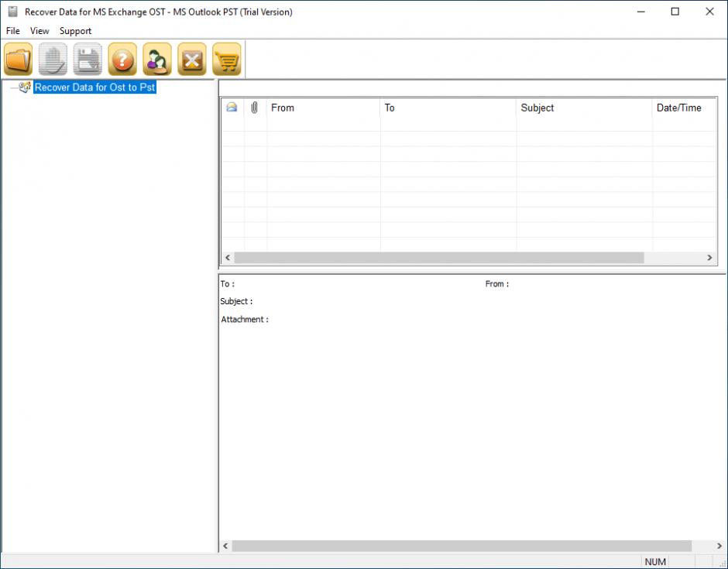
Task: Open Help via question mark icon
Action: pyautogui.click(x=122, y=59)
